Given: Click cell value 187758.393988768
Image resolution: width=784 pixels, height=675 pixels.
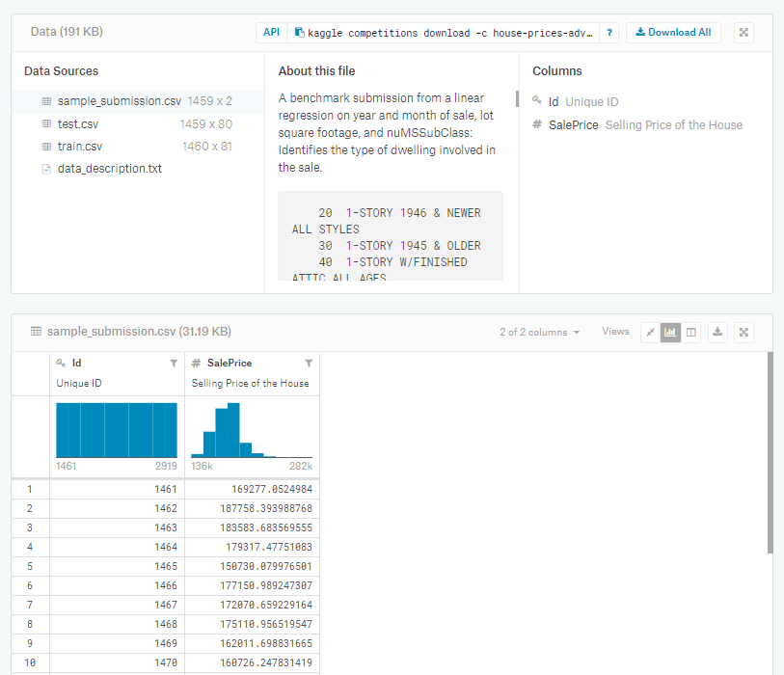Looking at the screenshot, I should click(x=266, y=508).
